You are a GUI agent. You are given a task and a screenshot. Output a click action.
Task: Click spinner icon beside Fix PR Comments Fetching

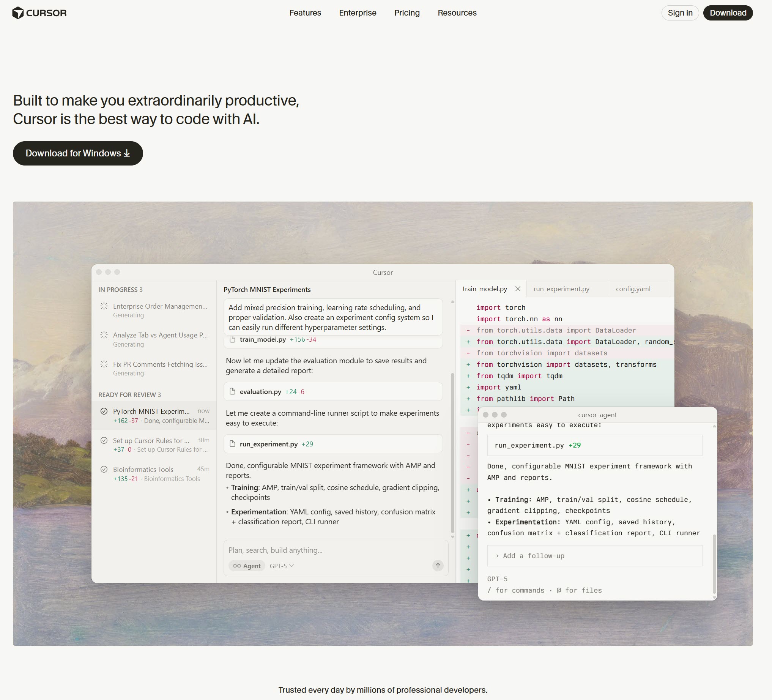click(104, 364)
